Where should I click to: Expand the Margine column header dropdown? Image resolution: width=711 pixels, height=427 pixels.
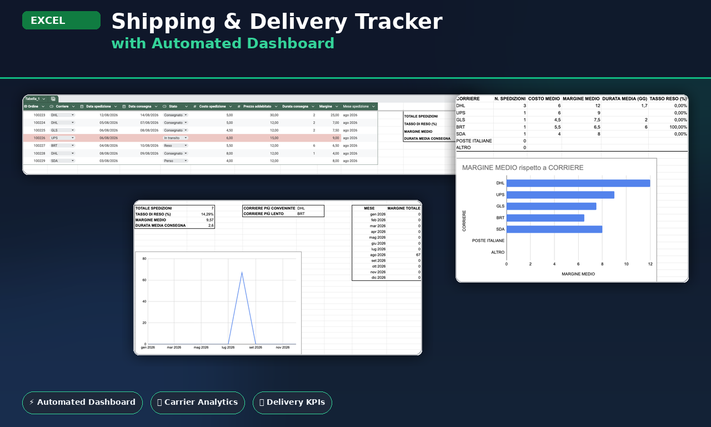pyautogui.click(x=336, y=107)
